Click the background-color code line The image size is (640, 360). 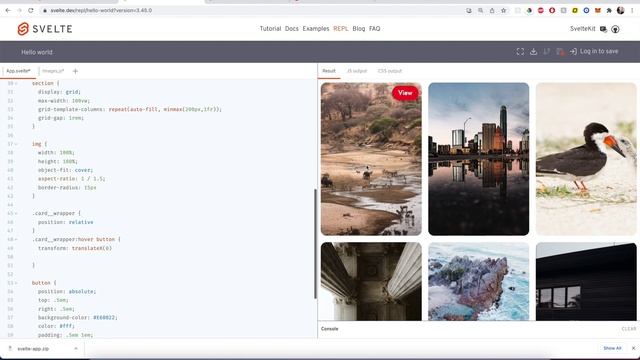77,318
